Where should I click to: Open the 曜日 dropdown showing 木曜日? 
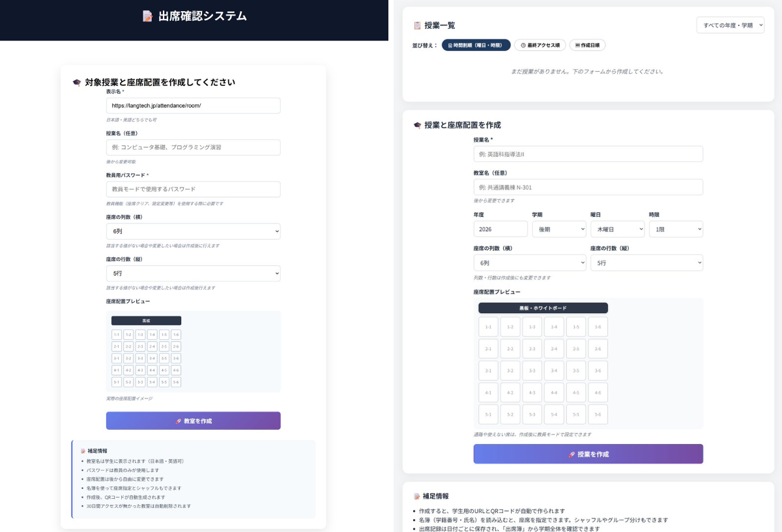pos(617,229)
